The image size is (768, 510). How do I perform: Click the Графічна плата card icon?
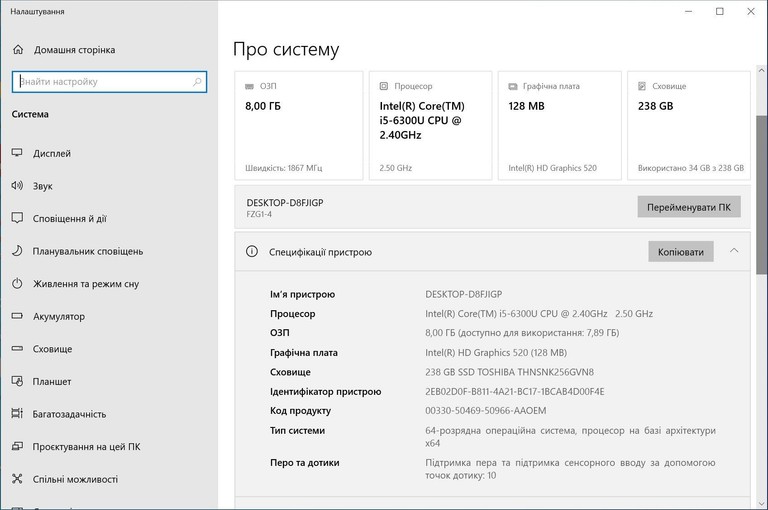point(513,86)
